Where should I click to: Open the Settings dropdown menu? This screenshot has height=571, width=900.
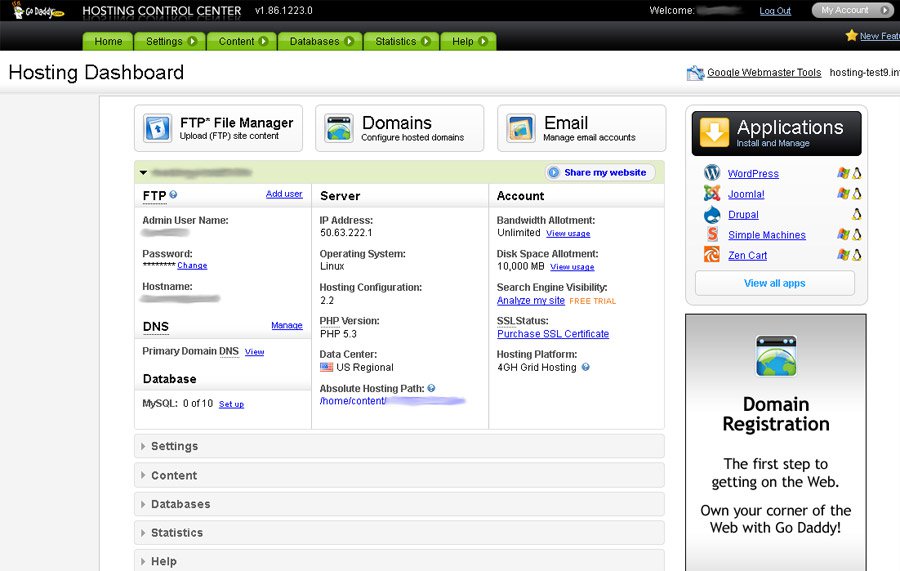(x=170, y=41)
